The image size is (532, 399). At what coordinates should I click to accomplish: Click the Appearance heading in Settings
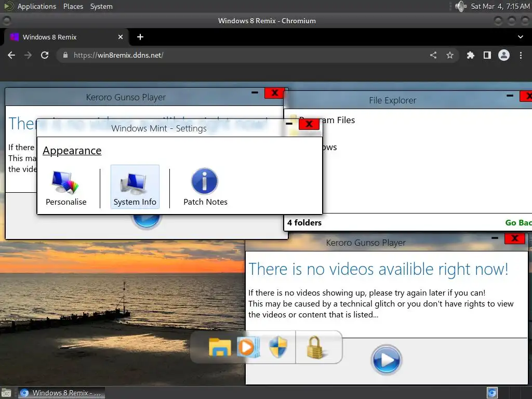(x=72, y=151)
